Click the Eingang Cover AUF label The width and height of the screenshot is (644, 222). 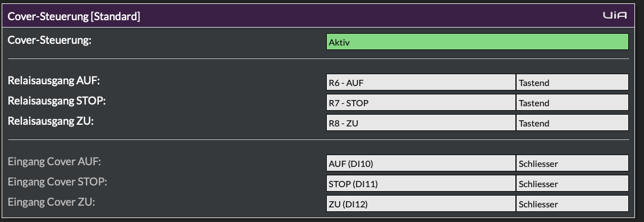click(54, 161)
